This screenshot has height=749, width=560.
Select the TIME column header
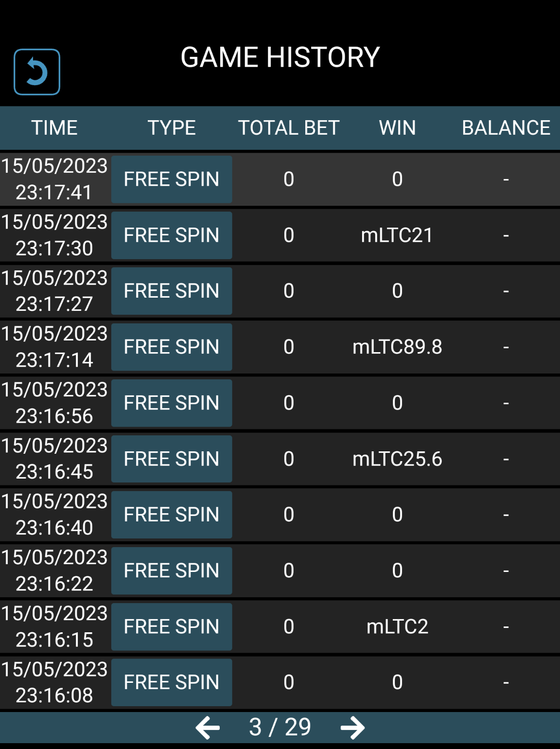click(x=54, y=128)
